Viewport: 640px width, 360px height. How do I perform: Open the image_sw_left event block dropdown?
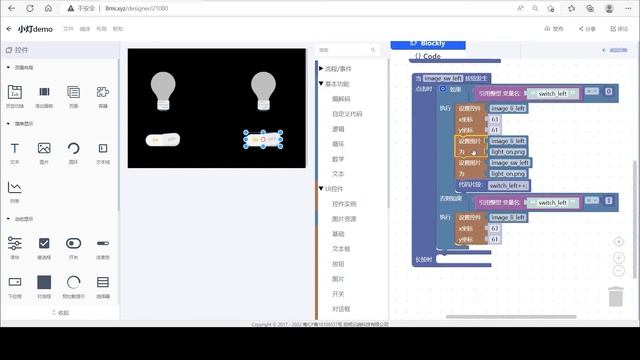click(443, 78)
